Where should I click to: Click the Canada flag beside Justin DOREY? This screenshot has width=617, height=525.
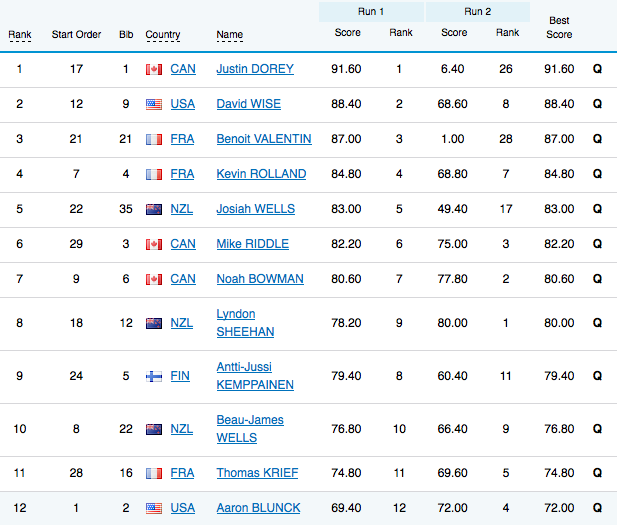[154, 69]
